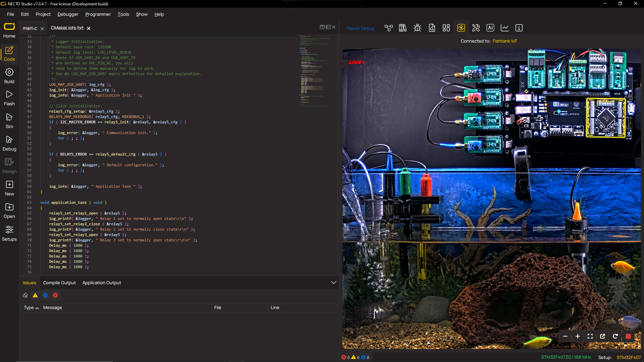Click the STM32F407 setup name

[629, 358]
